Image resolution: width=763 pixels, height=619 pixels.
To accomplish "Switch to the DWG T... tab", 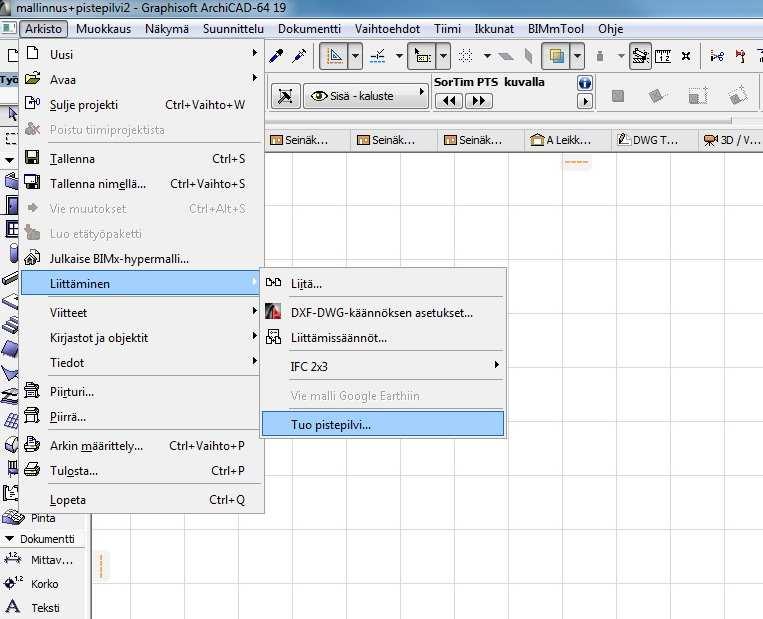I will (x=654, y=140).
